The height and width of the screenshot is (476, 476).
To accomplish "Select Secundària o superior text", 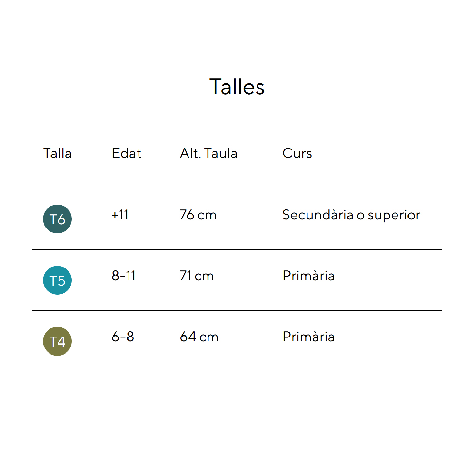I will (x=351, y=215).
